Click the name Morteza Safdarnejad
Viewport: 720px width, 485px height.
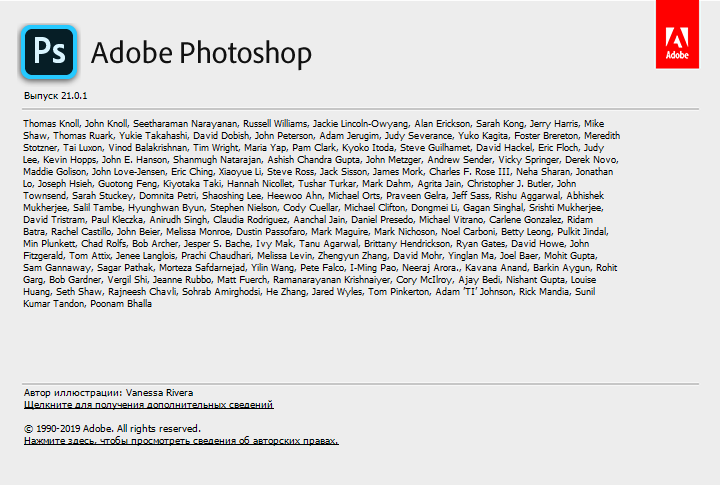pos(202,268)
